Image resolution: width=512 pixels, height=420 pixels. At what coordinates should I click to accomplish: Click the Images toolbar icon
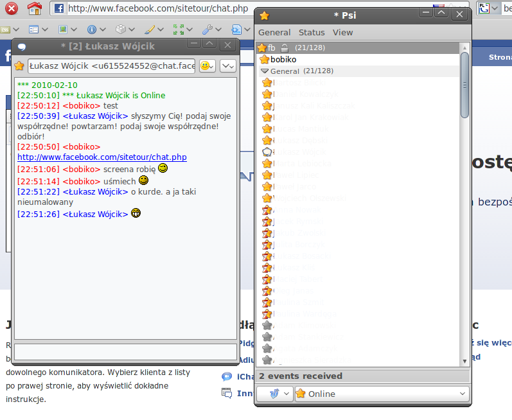(64, 29)
